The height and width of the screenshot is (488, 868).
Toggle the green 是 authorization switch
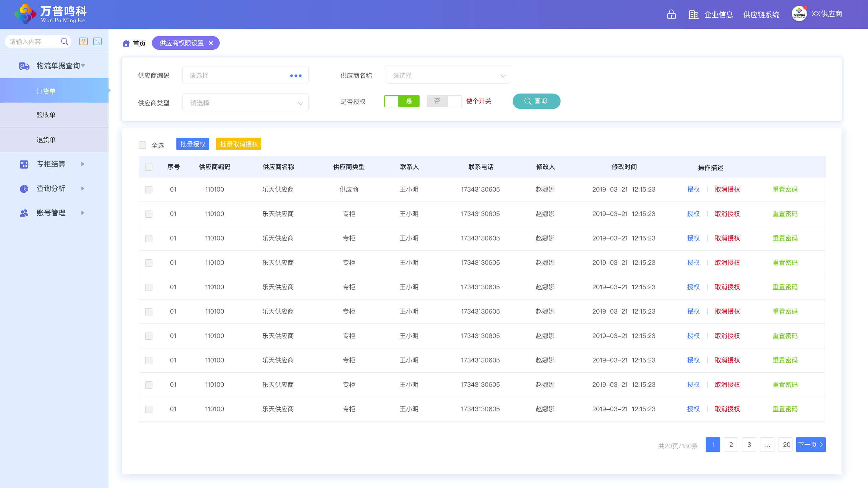coord(402,101)
